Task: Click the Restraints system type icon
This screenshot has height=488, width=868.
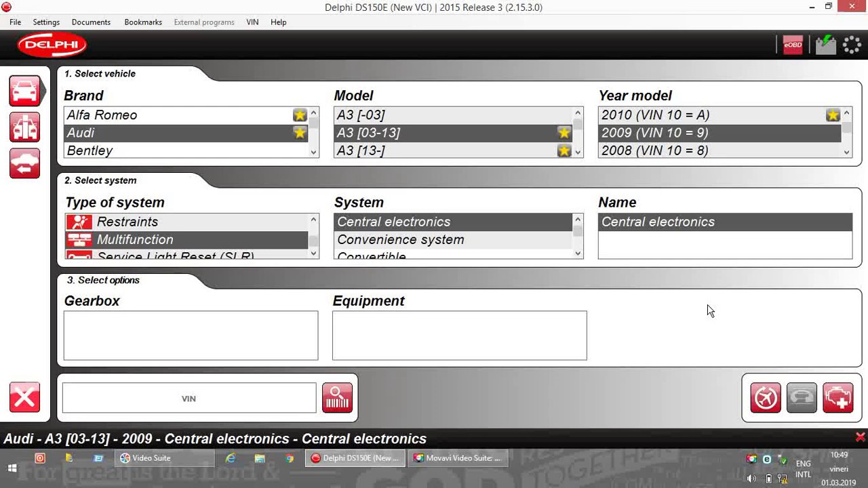Action: (79, 222)
